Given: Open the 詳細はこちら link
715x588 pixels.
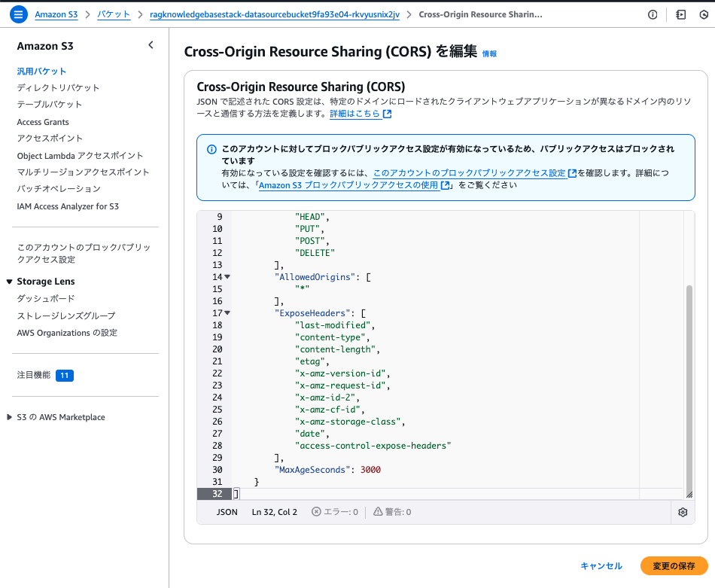Looking at the screenshot, I should [354, 114].
